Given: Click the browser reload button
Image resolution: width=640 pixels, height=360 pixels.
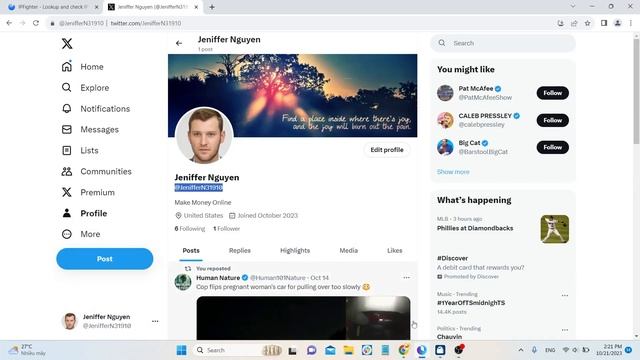Looking at the screenshot, I should tap(36, 23).
